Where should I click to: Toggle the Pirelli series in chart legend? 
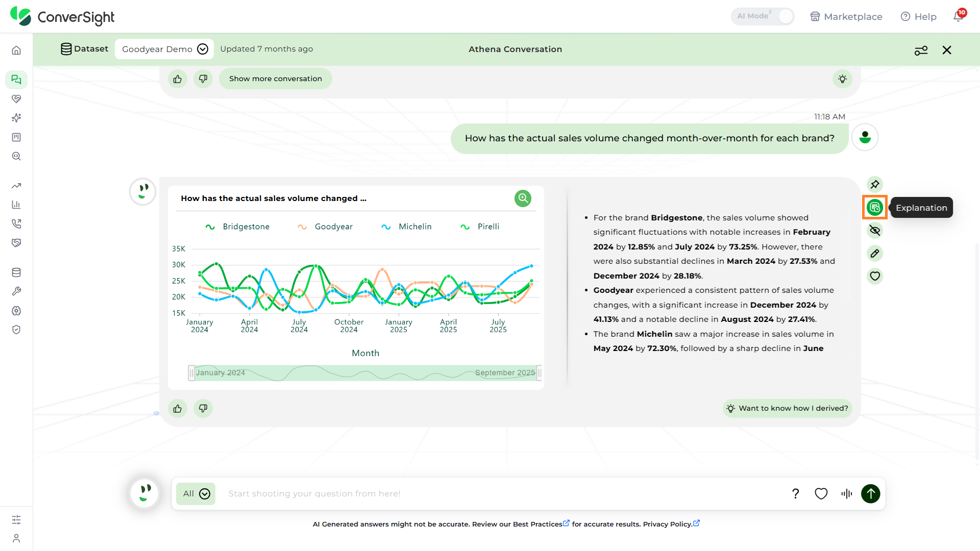tap(480, 227)
